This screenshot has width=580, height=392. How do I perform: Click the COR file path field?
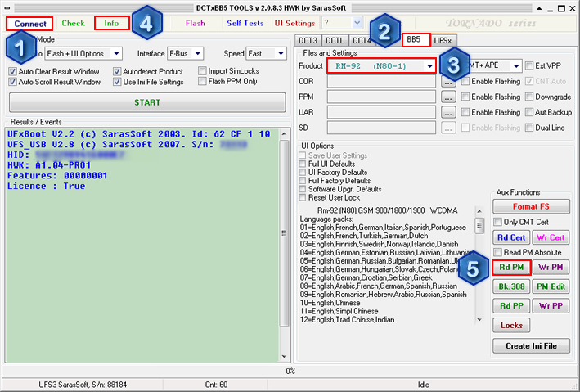click(381, 82)
